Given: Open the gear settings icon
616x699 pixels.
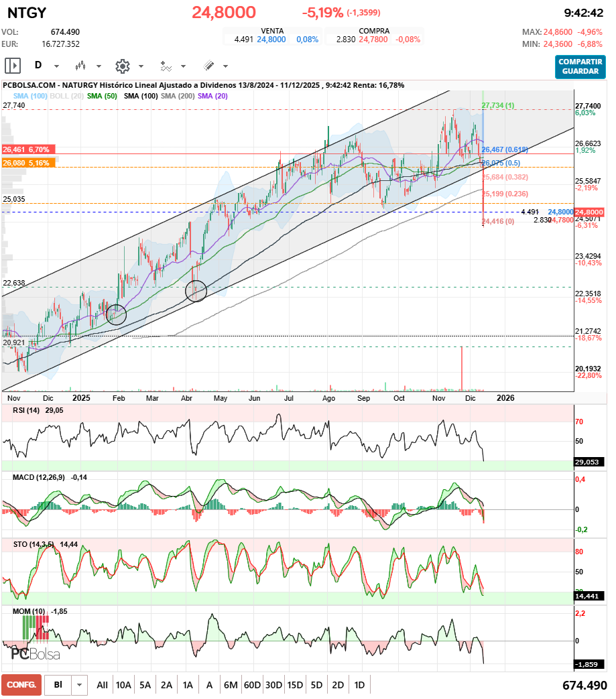Looking at the screenshot, I should pos(122,66).
